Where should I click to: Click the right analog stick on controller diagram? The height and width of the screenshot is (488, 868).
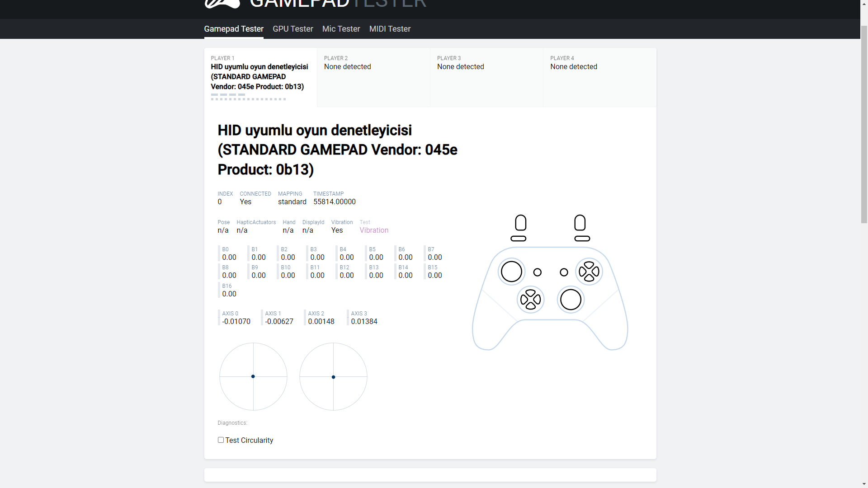tap(571, 300)
